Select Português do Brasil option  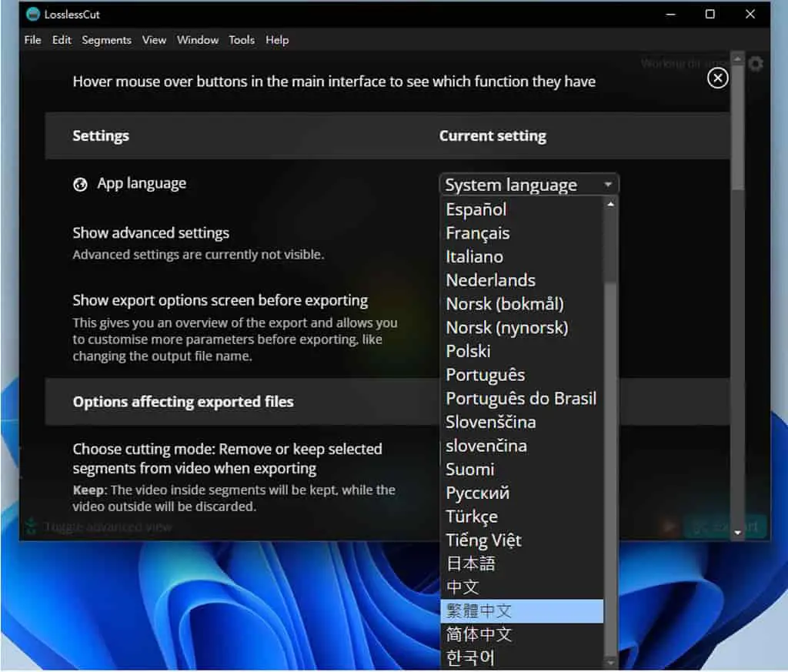click(x=522, y=398)
